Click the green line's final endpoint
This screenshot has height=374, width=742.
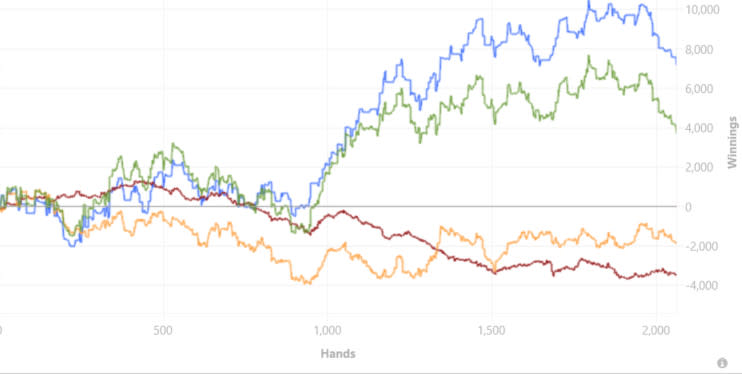coord(676,131)
